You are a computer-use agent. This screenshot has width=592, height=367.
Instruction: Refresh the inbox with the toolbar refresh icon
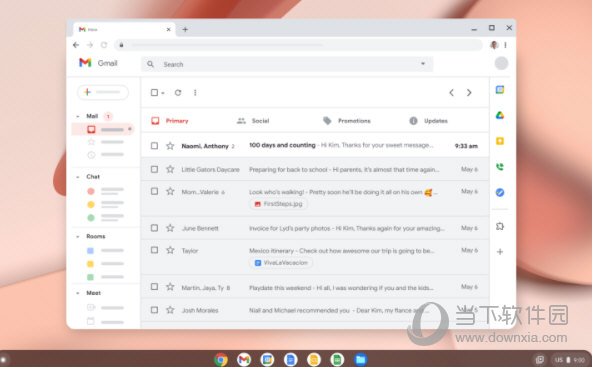point(178,93)
